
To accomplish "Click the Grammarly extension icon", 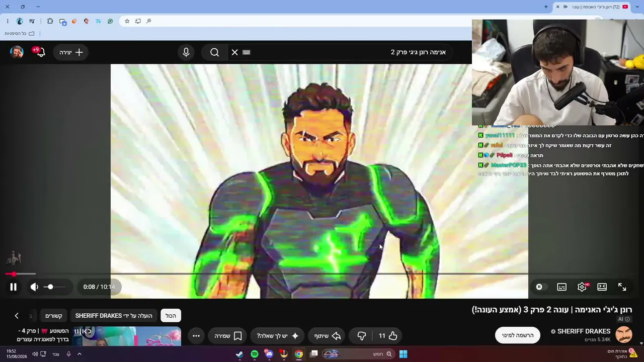I will click(110, 21).
